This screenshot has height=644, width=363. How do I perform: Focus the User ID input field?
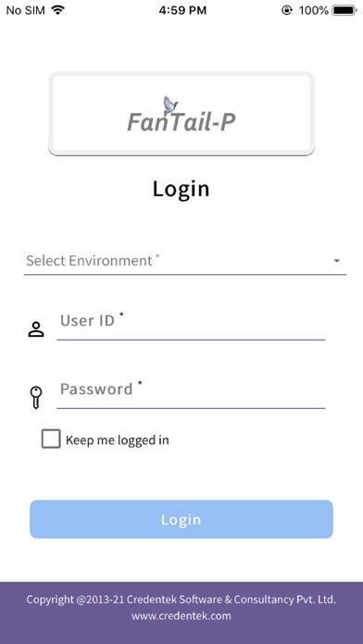coord(191,326)
